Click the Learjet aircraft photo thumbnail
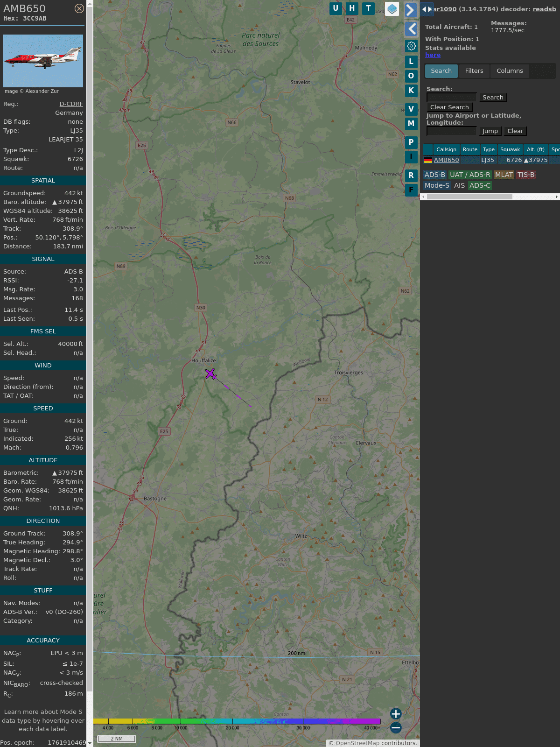This screenshot has width=560, height=747. click(x=43, y=61)
